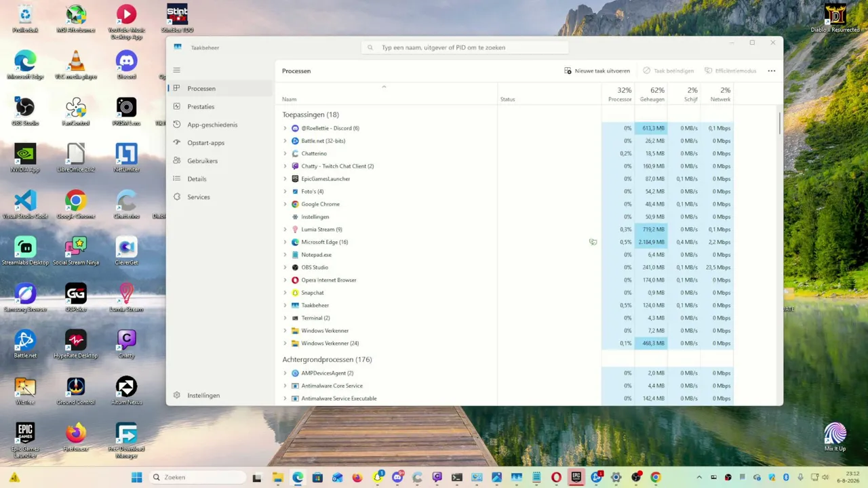Screen dimensions: 868x488
Task: Click the process search field
Action: pos(465,47)
